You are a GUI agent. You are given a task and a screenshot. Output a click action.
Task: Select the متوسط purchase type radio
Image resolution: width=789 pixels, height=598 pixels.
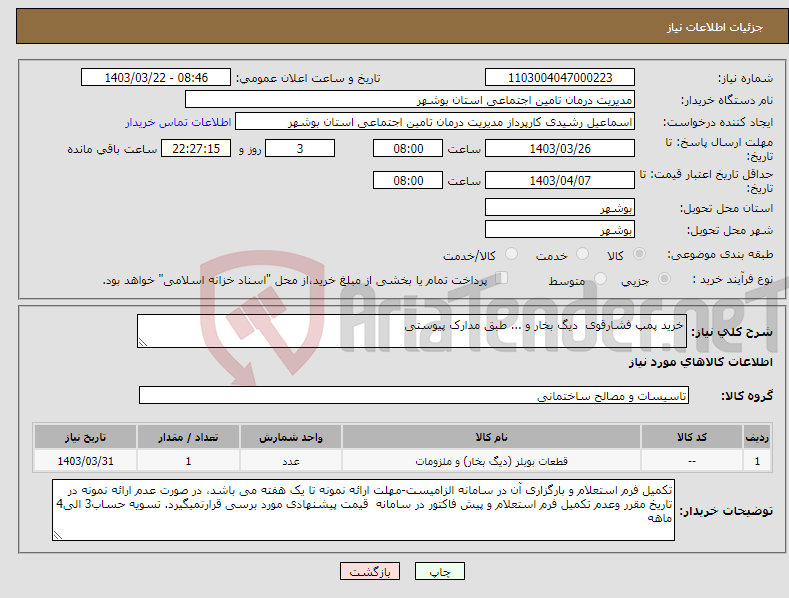click(600, 278)
